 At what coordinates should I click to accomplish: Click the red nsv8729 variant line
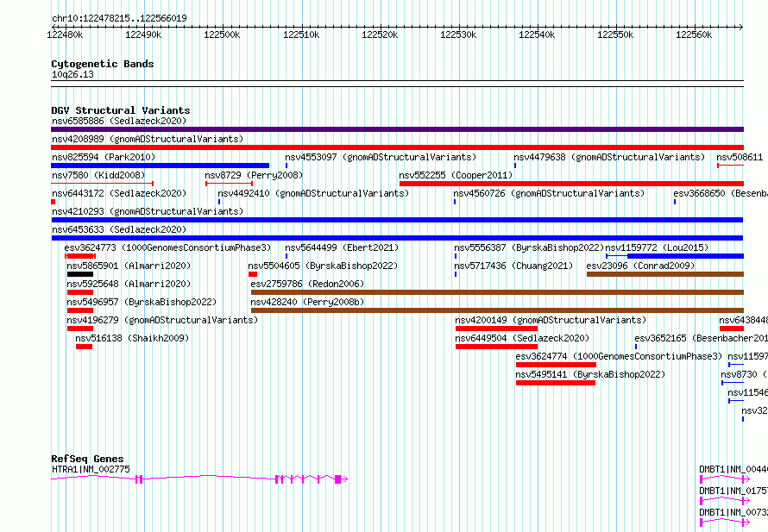[x=230, y=184]
